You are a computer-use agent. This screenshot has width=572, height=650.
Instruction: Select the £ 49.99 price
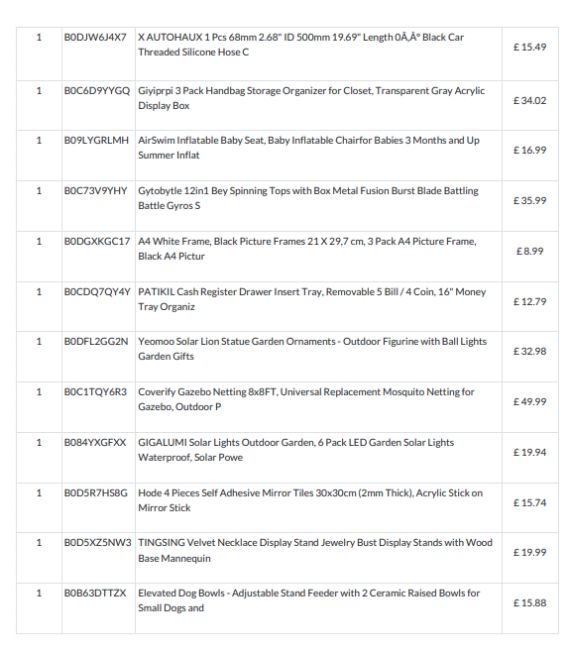pos(530,402)
